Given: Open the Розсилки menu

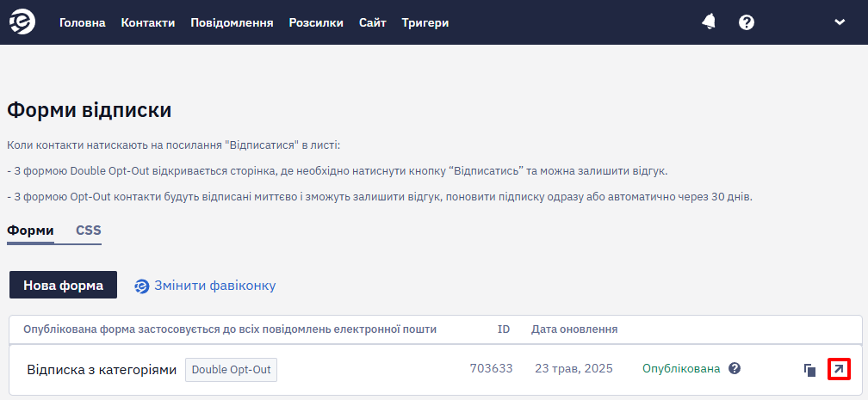Looking at the screenshot, I should tap(316, 22).
